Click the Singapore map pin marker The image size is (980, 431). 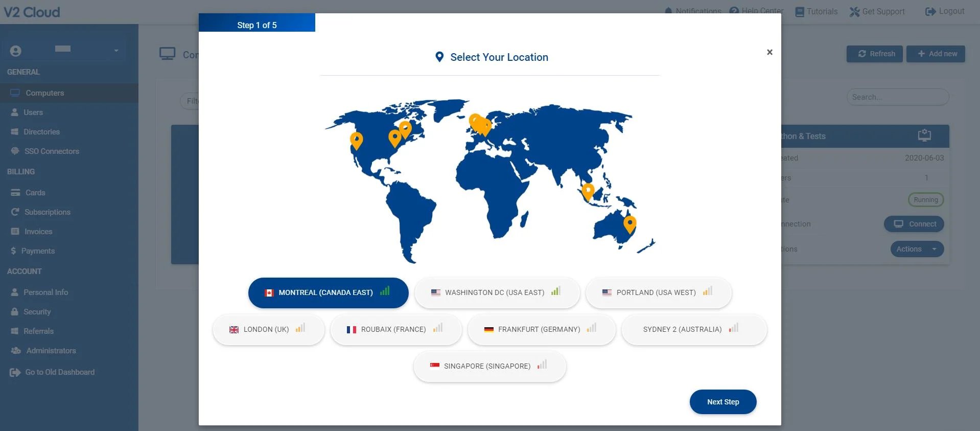[x=588, y=191]
